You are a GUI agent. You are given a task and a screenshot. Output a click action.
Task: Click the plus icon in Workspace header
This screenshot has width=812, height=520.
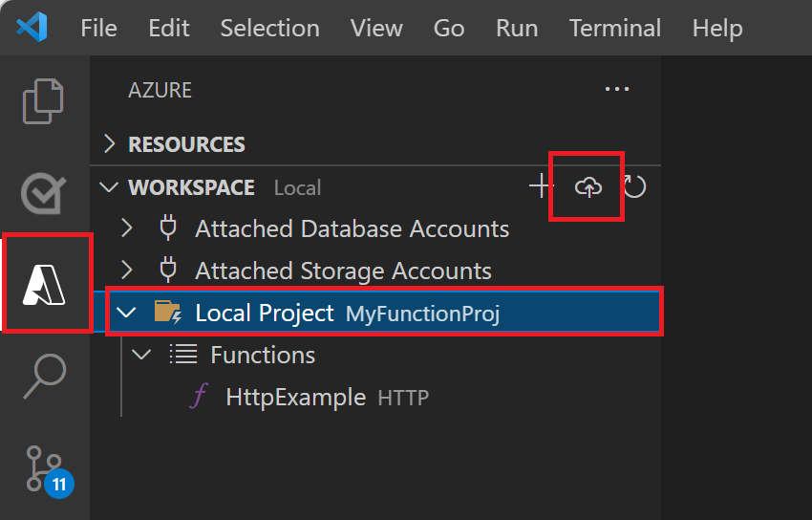pos(542,186)
